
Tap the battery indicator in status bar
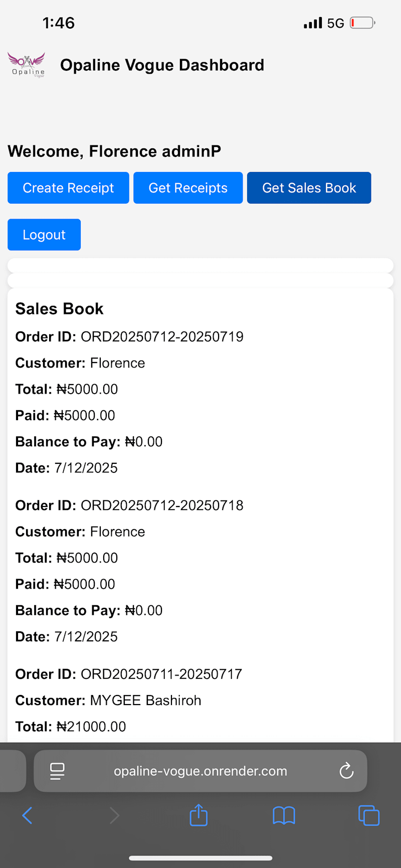362,23
